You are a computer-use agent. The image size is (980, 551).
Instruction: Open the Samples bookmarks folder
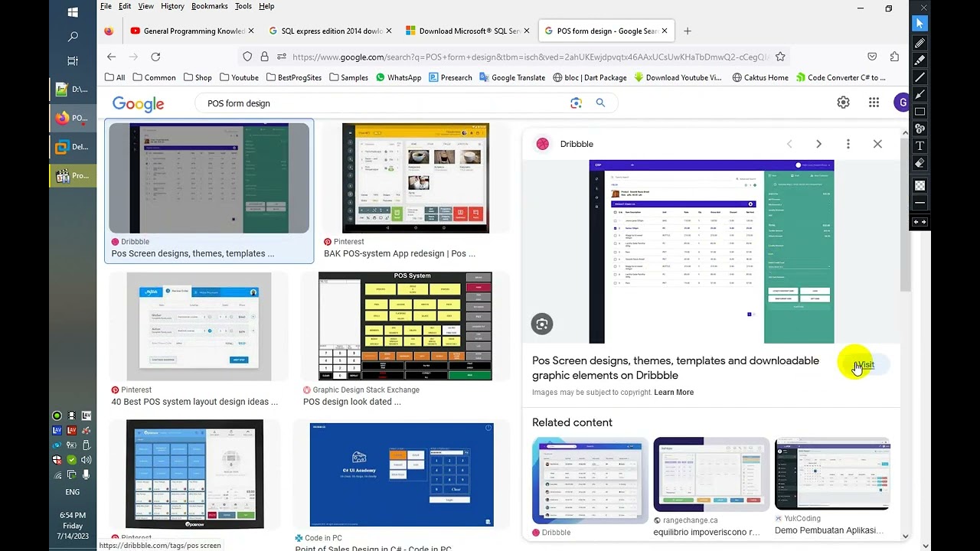(x=348, y=77)
